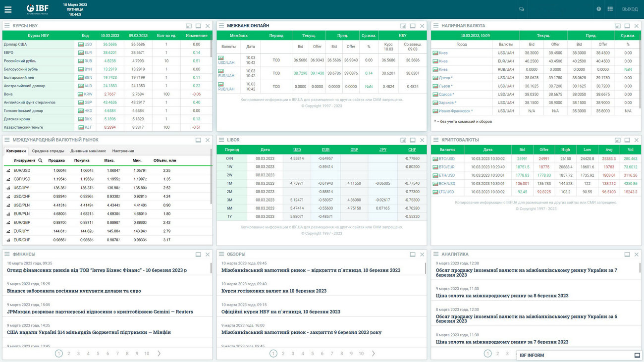Go to next page arrow in Финансы
The image size is (644, 362).
159,354
